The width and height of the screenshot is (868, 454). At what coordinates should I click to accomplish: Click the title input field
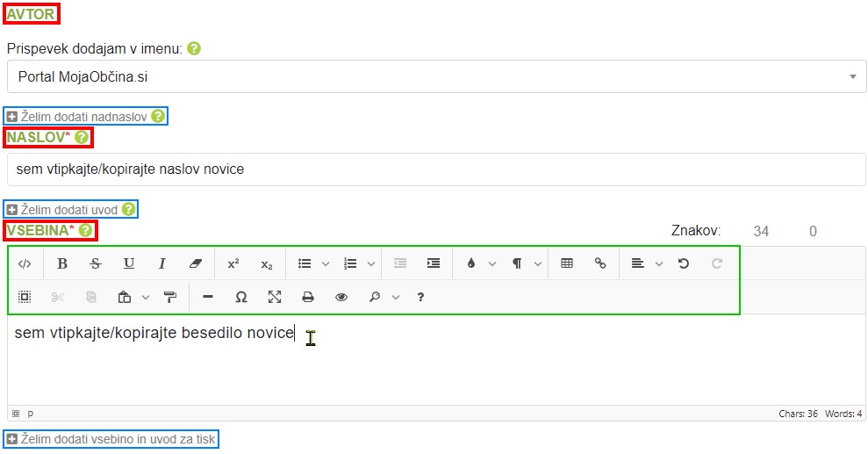(436, 169)
